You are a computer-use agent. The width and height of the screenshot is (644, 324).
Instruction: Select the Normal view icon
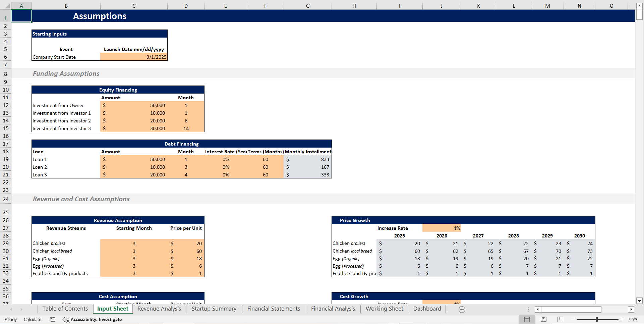click(x=527, y=319)
